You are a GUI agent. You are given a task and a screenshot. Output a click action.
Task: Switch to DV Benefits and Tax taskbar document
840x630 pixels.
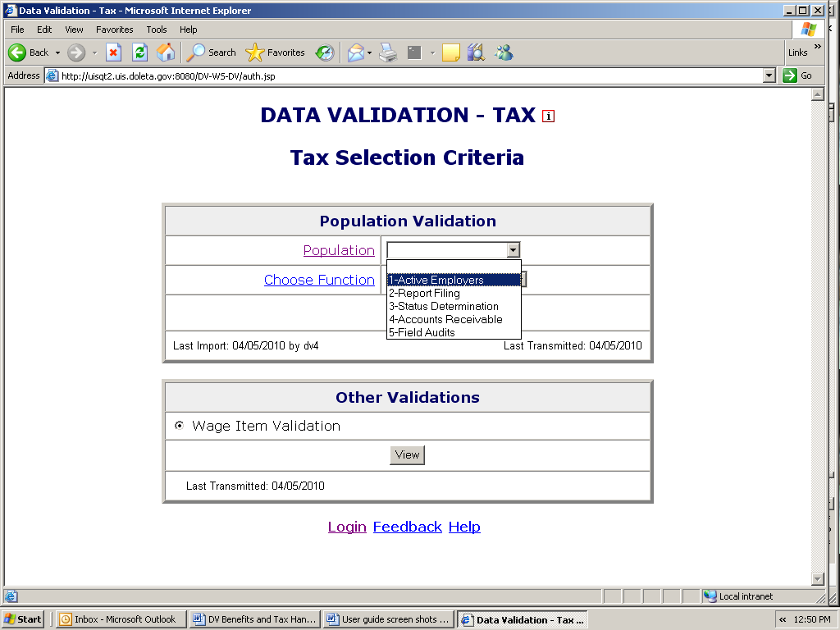[256, 619]
